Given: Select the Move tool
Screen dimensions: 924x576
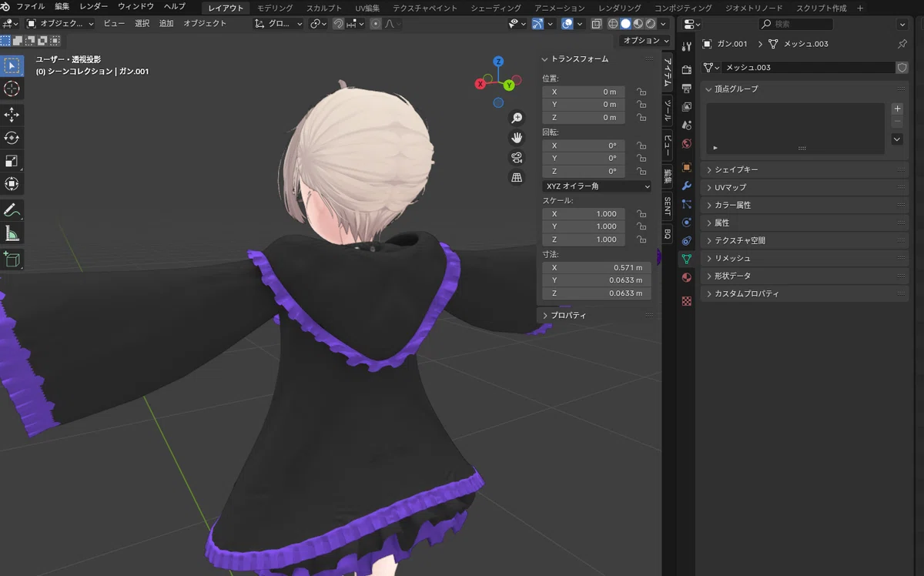Looking at the screenshot, I should point(12,115).
